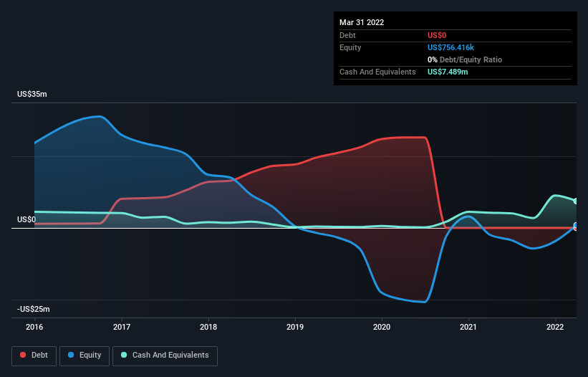
Task: Click the teal Cash legend dot
Action: click(x=124, y=355)
